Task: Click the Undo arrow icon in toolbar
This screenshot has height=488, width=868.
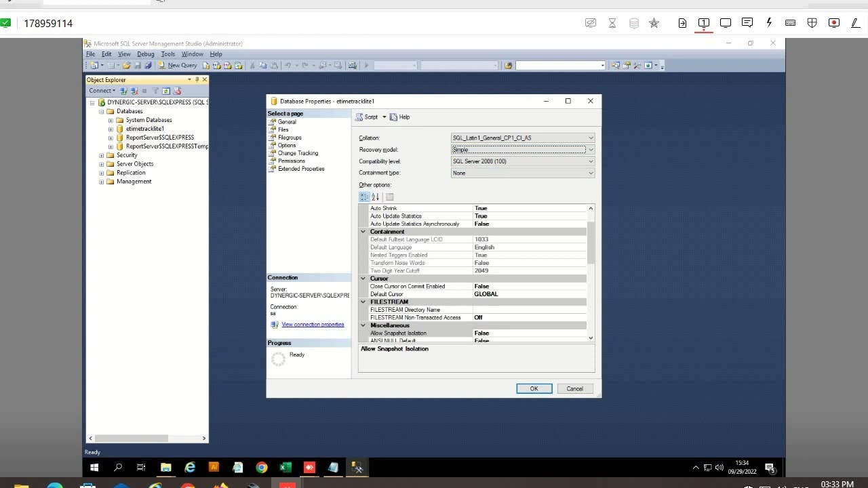Action: pyautogui.click(x=288, y=66)
